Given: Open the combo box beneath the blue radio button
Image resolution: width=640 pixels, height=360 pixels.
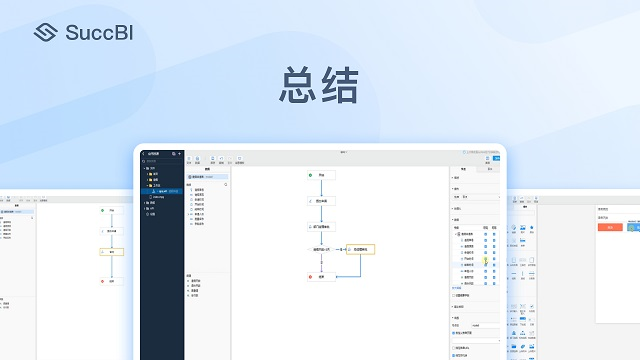Looking at the screenshot, I should point(476,340).
